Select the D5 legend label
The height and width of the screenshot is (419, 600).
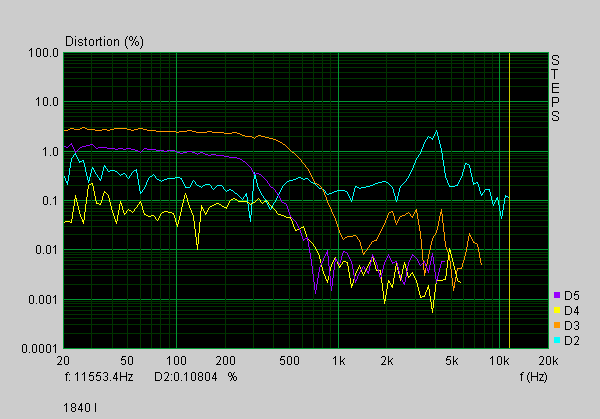[572, 295]
